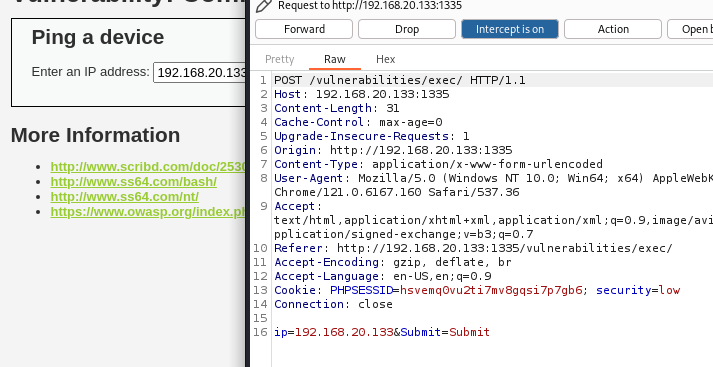Click the Accept header name on line 9
713x367 pixels.
(x=295, y=206)
